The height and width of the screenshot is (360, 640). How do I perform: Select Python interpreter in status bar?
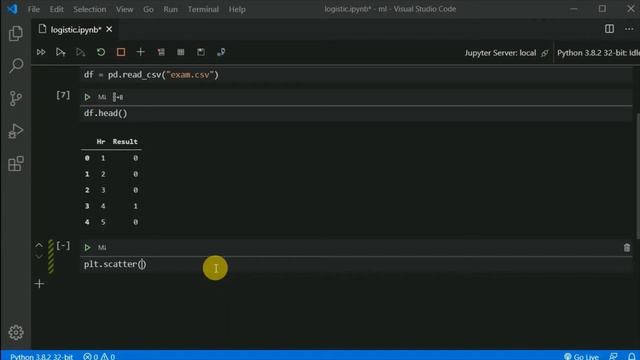[41, 356]
